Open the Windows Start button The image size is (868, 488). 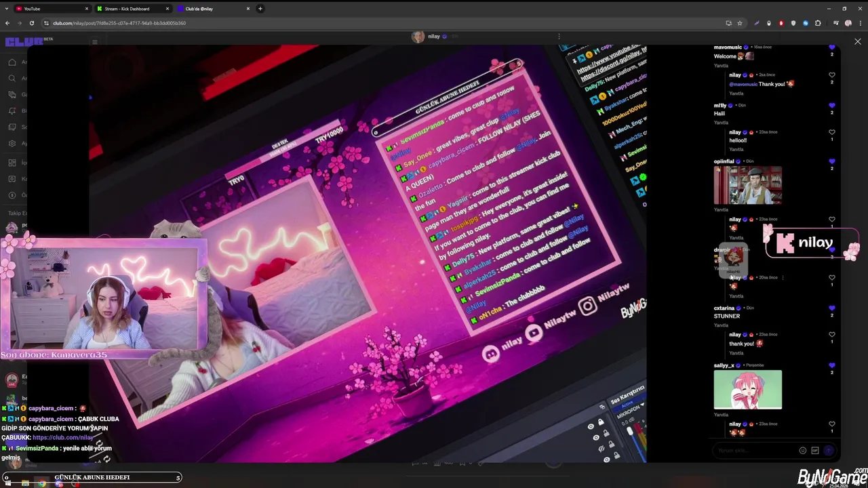click(x=7, y=483)
